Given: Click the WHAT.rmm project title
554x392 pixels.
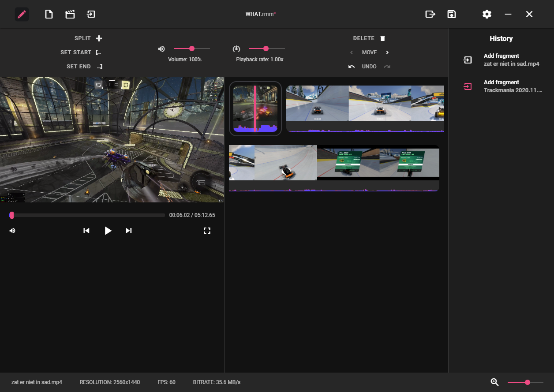Looking at the screenshot, I should pos(261,14).
